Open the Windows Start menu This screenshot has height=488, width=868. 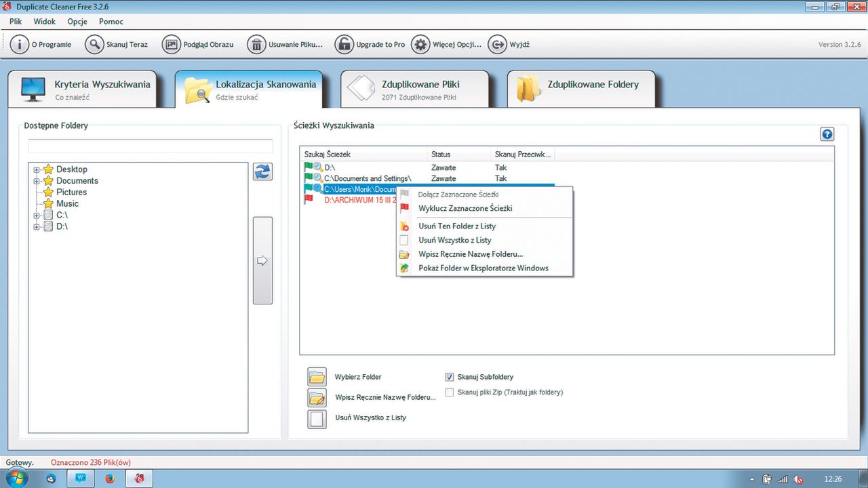coord(18,479)
